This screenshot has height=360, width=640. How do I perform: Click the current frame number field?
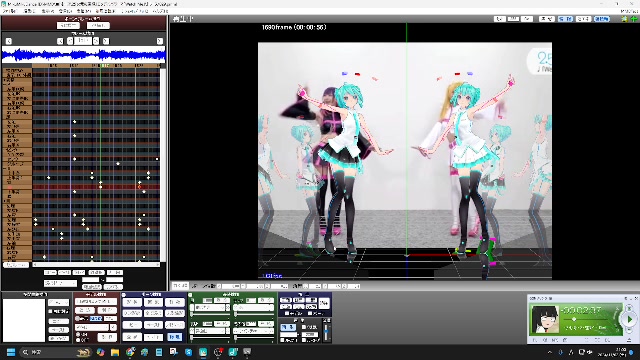pyautogui.click(x=83, y=40)
